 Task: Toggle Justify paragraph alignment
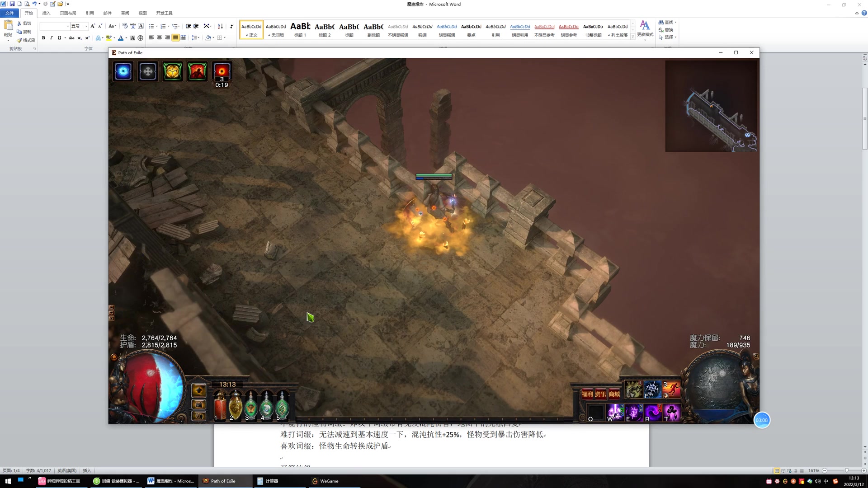click(175, 38)
